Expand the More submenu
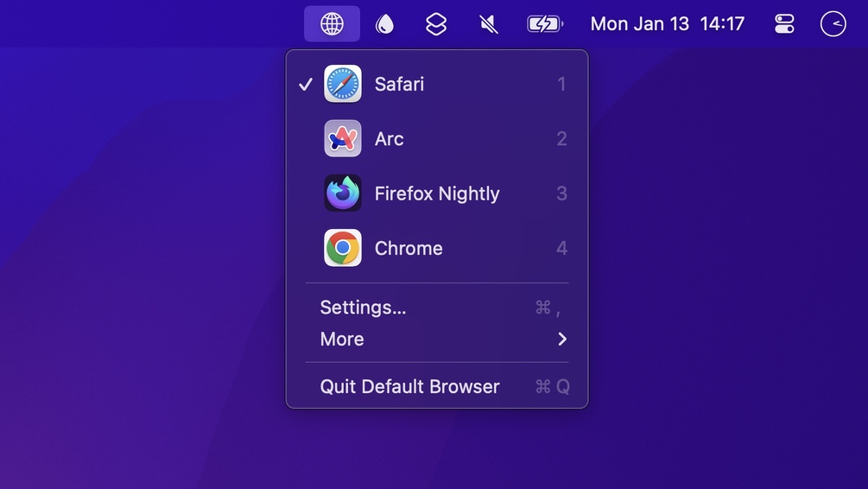868x489 pixels. (x=437, y=339)
